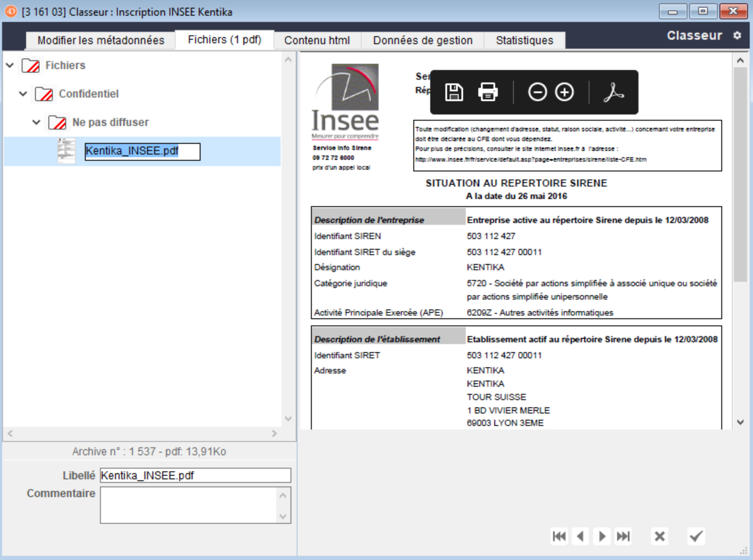Viewport: 753px width, 560px height.
Task: Zoom out with the minus circle icon
Action: tap(537, 93)
